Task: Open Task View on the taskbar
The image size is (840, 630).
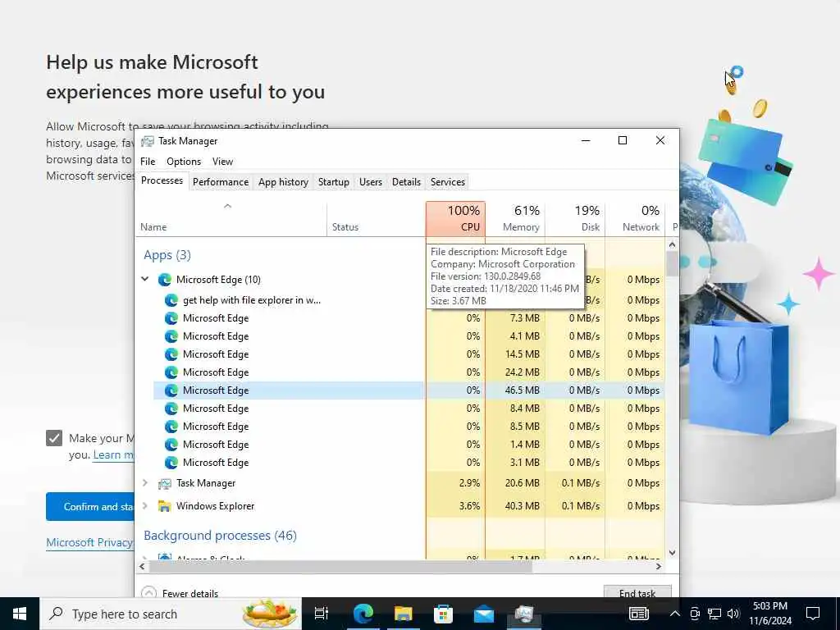Action: 322,614
